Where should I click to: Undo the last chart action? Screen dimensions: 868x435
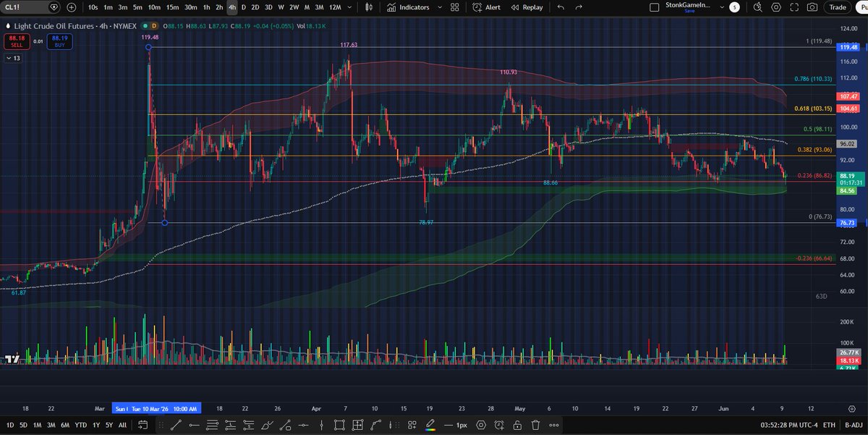[561, 7]
